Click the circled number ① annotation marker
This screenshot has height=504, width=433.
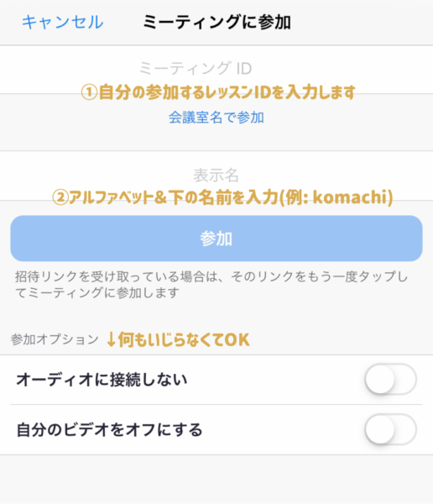(x=89, y=92)
